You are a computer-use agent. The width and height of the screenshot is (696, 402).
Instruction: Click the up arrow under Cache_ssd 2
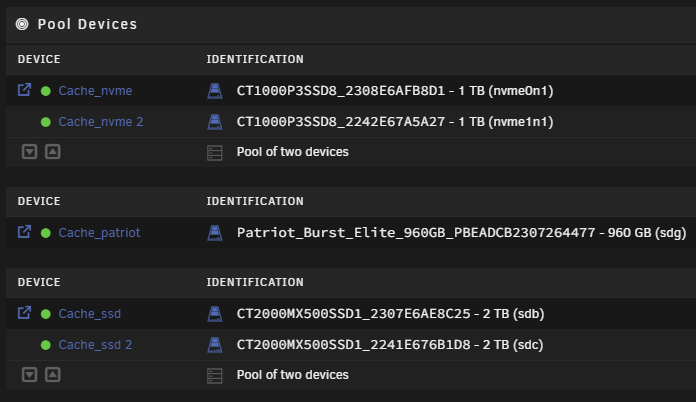[53, 375]
